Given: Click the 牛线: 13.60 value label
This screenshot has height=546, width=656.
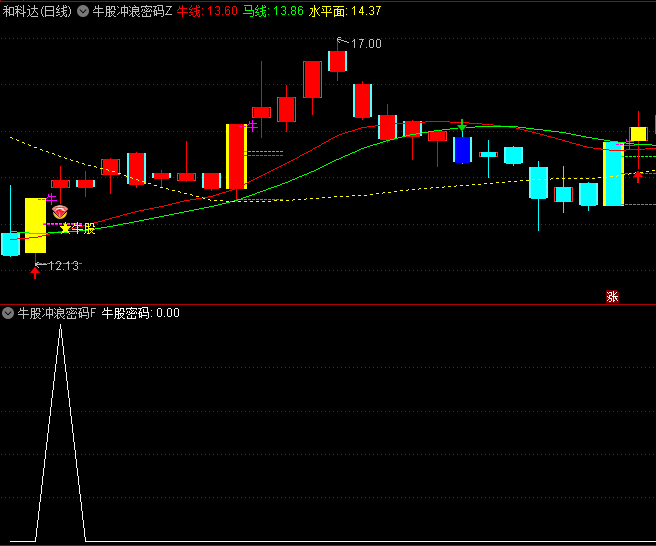Looking at the screenshot, I should (207, 11).
